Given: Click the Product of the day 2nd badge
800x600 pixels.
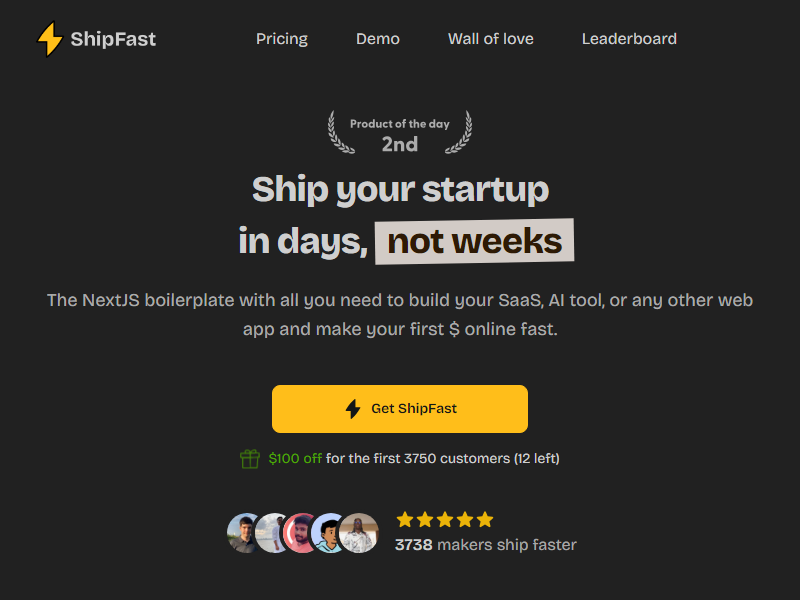Looking at the screenshot, I should click(400, 134).
